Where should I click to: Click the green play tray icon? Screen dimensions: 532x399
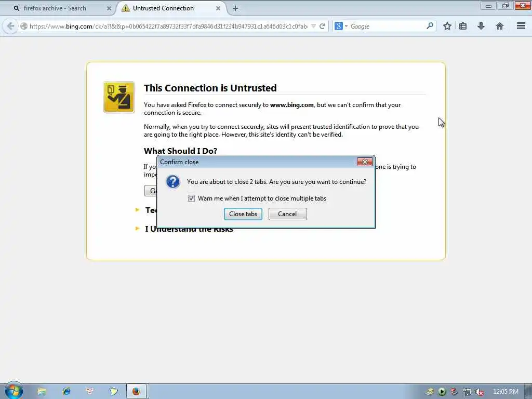(442, 392)
